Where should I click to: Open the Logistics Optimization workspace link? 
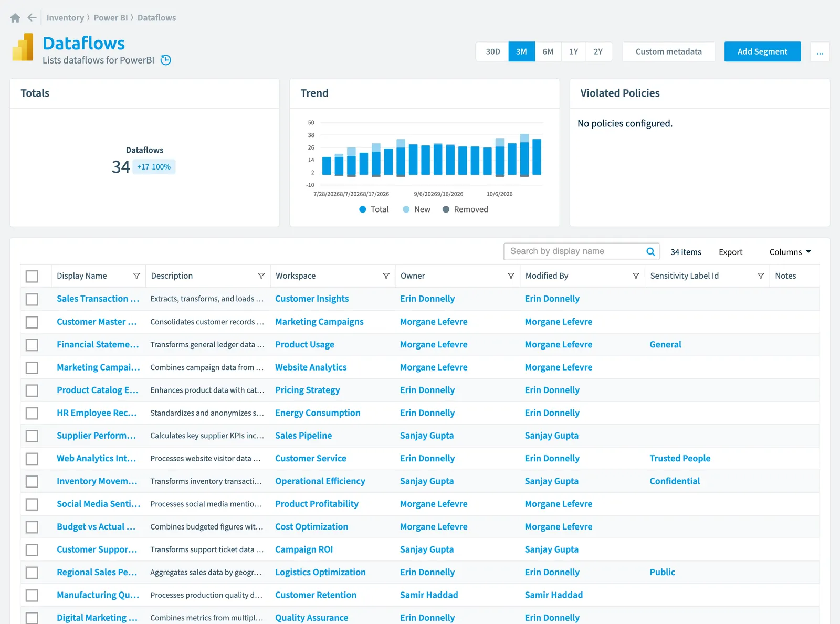[x=320, y=572]
